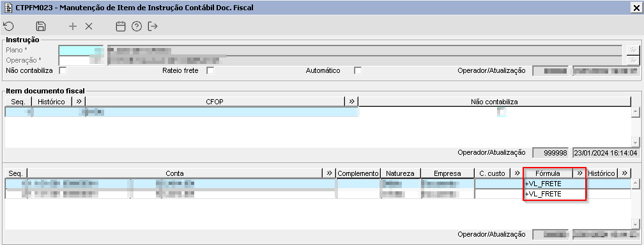Screen dimensions: 644x245
Task: Click the Empresa column header
Action: coord(447,173)
